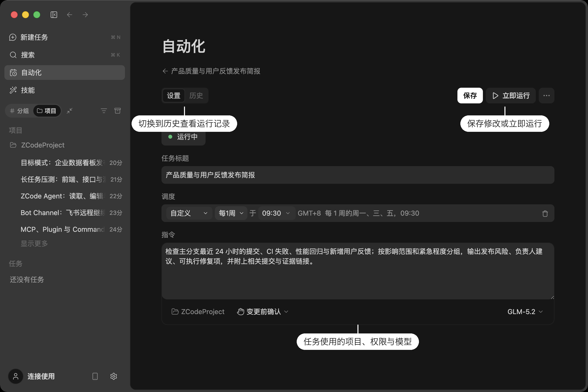This screenshot has height=392, width=588.
Task: Click the 技能 magic wand icon
Action: tap(13, 90)
